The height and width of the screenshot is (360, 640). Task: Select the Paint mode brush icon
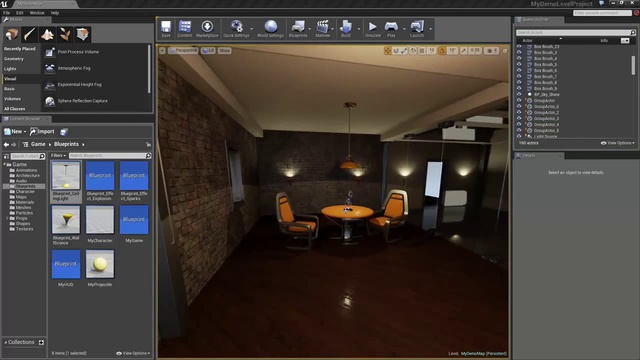29,34
